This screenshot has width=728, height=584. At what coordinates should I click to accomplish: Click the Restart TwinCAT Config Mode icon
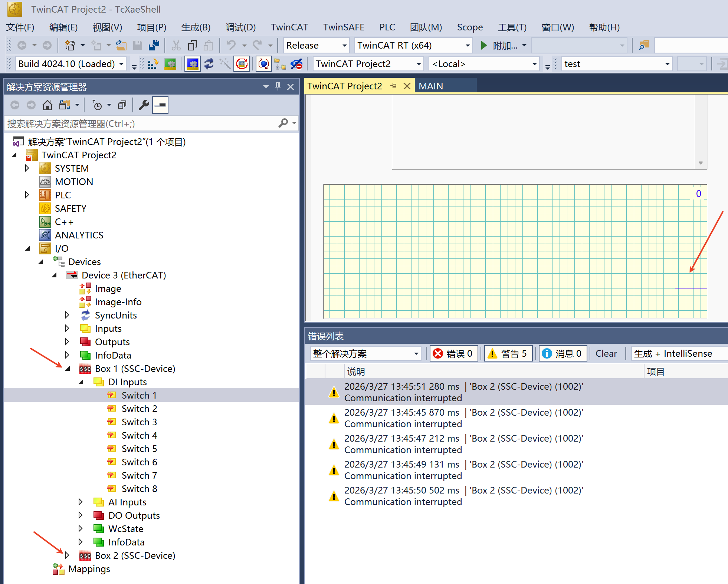coord(193,64)
